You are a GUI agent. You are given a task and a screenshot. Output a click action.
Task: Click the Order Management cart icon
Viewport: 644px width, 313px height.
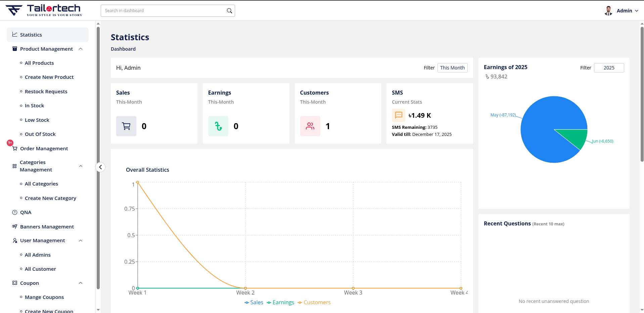(15, 148)
